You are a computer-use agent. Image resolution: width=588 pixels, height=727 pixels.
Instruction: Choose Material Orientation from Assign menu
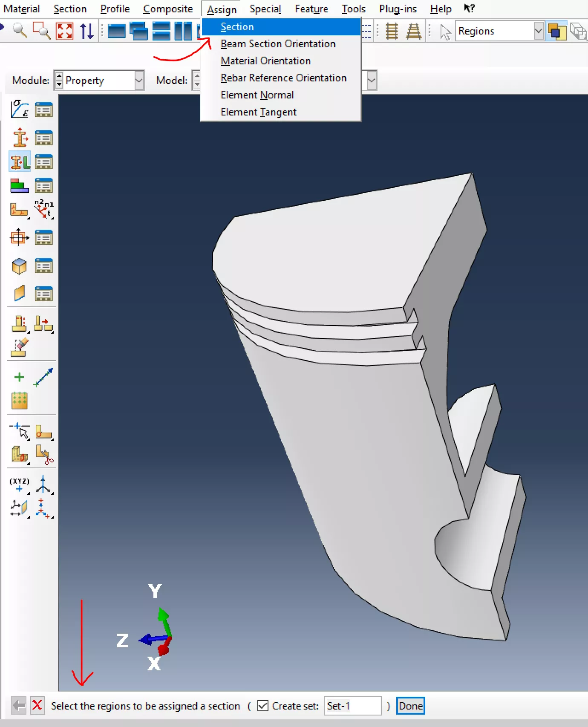coord(265,61)
